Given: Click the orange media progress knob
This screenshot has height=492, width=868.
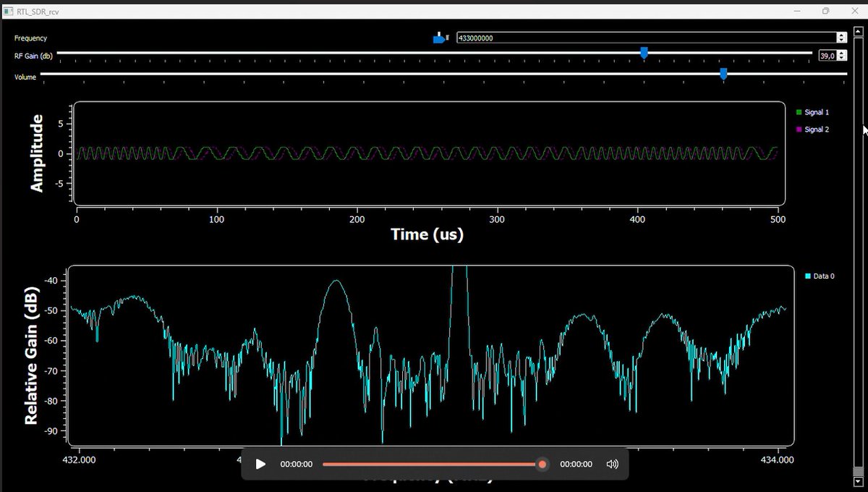Looking at the screenshot, I should [x=542, y=464].
